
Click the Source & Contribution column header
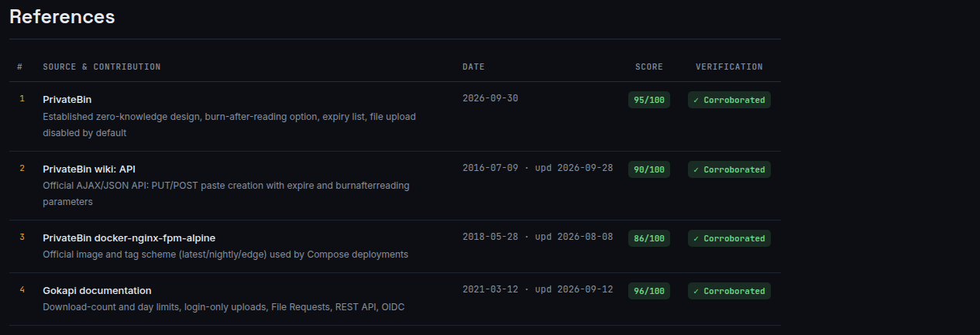click(101, 67)
